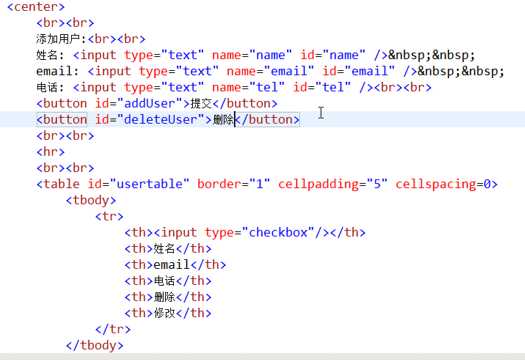
Task: Click the cellpadding="5" attribute
Action: coord(333,184)
